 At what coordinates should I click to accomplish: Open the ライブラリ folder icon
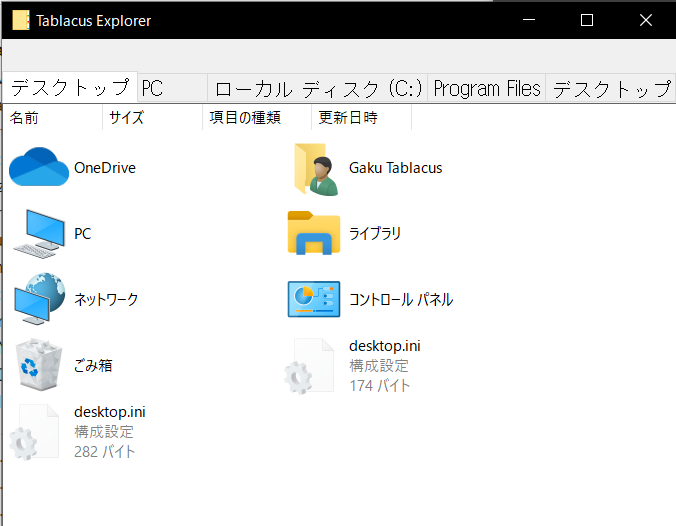coord(314,233)
